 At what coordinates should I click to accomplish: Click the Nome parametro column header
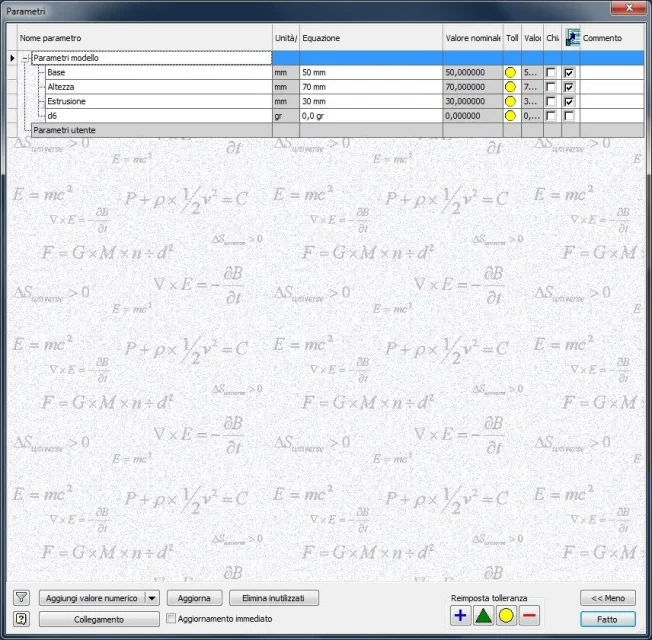[145, 38]
